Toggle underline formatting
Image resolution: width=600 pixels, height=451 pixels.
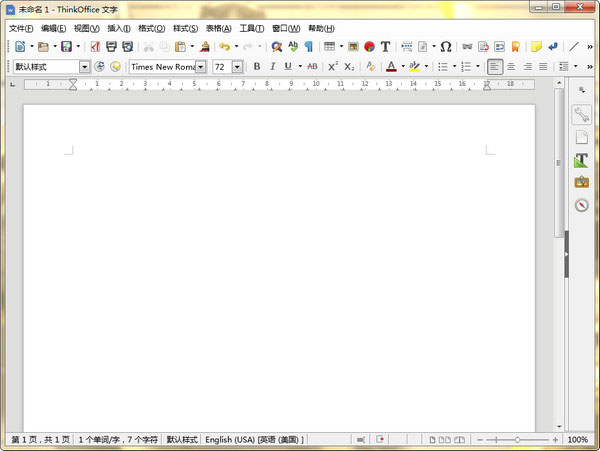click(x=288, y=67)
